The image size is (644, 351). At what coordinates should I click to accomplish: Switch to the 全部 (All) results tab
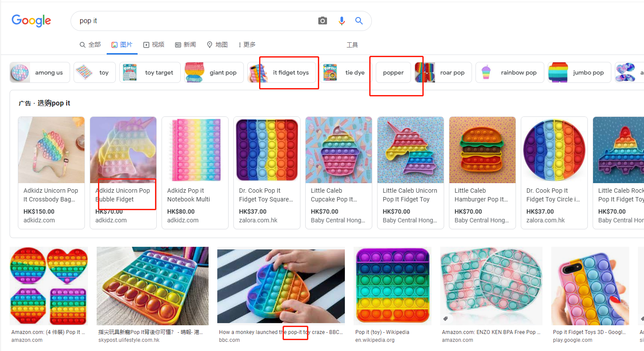[90, 44]
